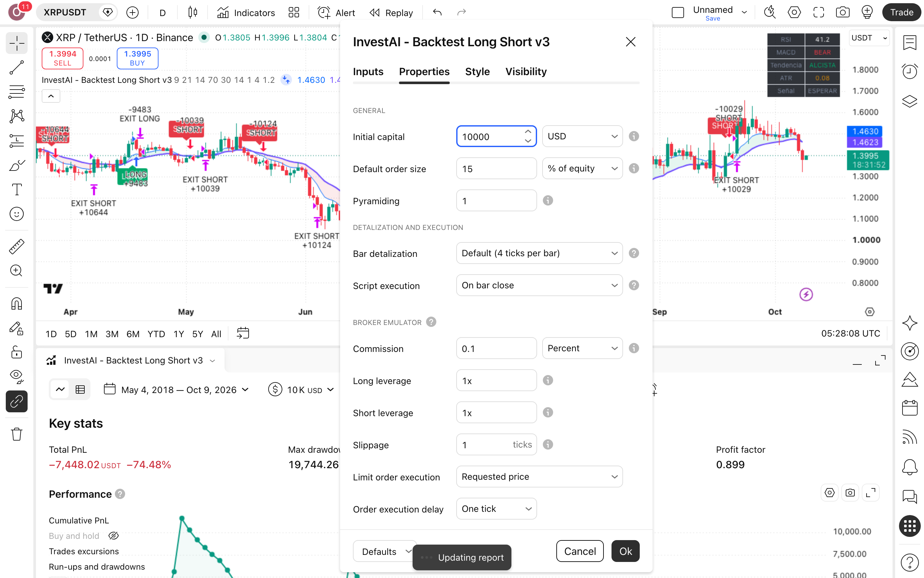The height and width of the screenshot is (578, 924).
Task: Open the emoji icons tool
Action: coord(16,214)
